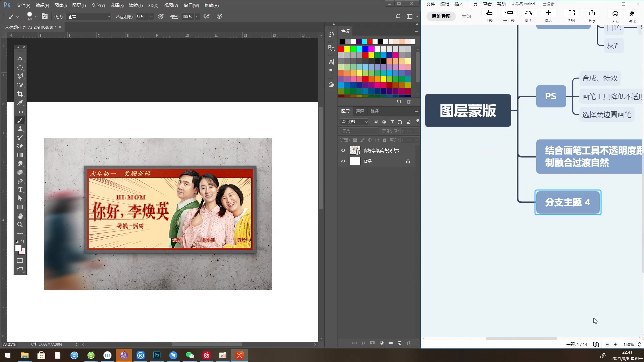Add a layer mask in Layers panel
The width and height of the screenshot is (644, 362).
coord(372,343)
